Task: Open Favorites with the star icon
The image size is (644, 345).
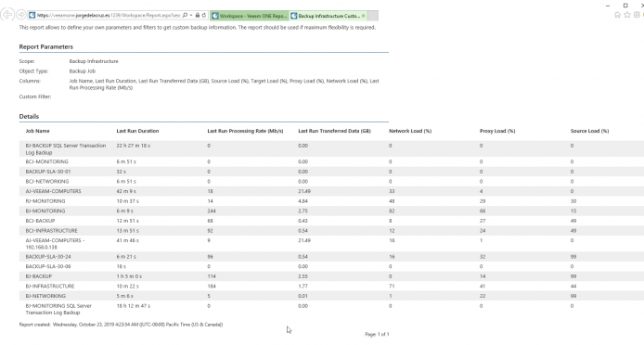Action: click(627, 15)
